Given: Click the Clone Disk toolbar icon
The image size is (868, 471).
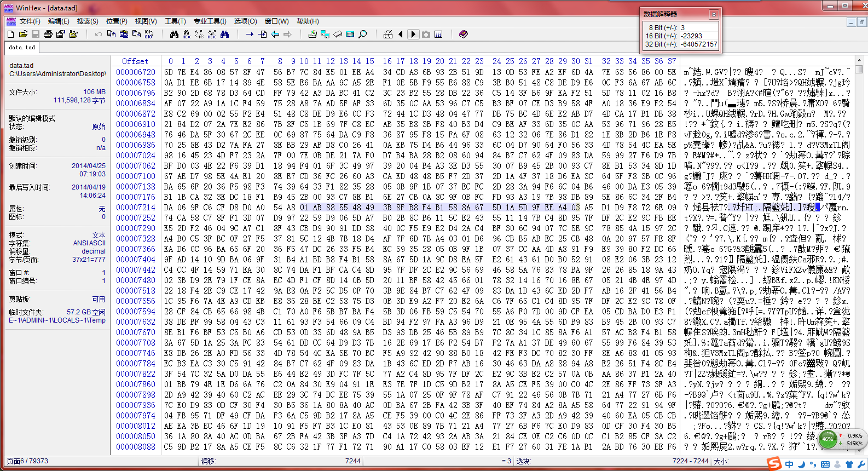Looking at the screenshot, I should coord(325,34).
